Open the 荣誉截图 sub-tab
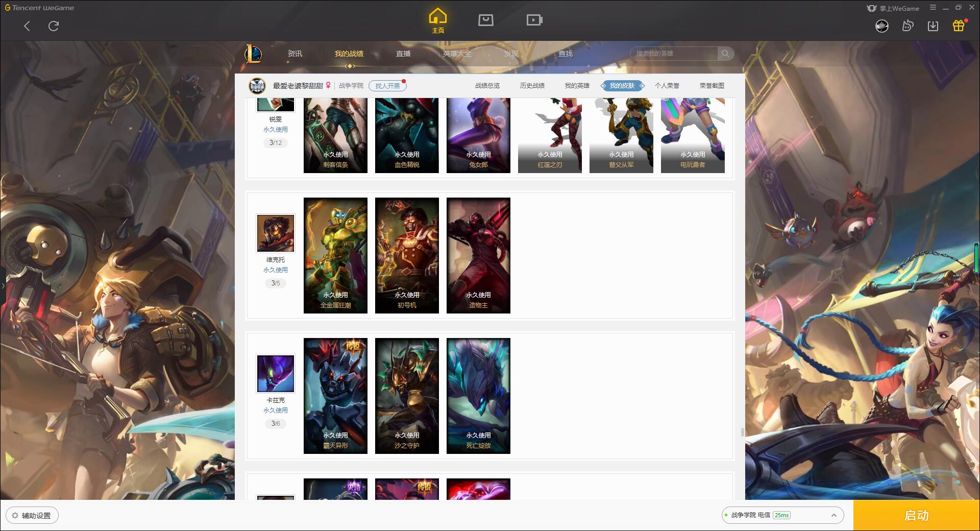The image size is (980, 531). point(712,86)
